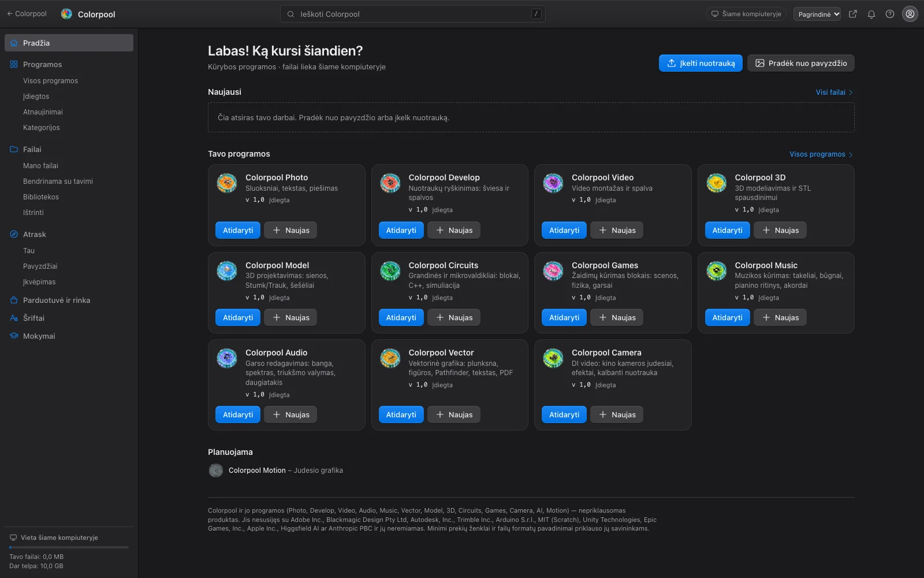The height and width of the screenshot is (578, 924).
Task: Open Failai section in sidebar
Action: pyautogui.click(x=69, y=149)
